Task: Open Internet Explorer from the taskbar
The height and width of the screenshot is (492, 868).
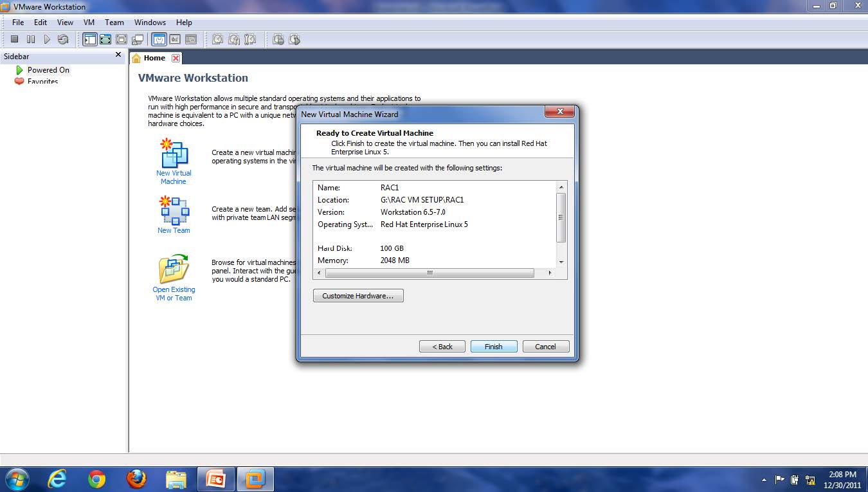Action: click(57, 479)
